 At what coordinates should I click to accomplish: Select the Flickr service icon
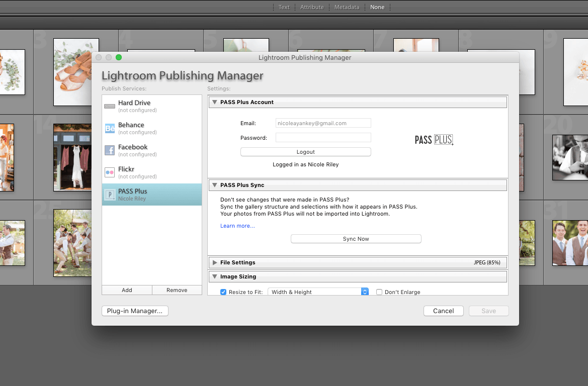(x=110, y=172)
